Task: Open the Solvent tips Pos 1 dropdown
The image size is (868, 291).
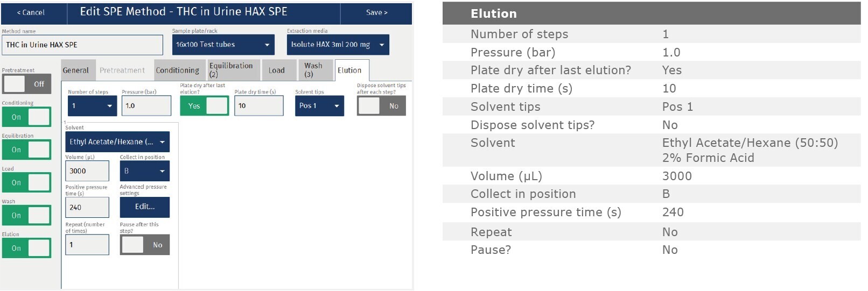Action: (319, 106)
